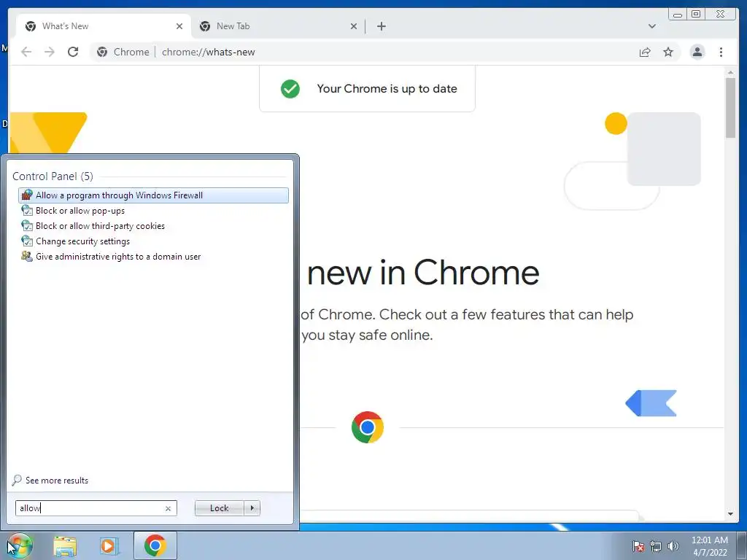Bookmark this tab with the star
Image resolution: width=747 pixels, height=560 pixels.
(668, 52)
